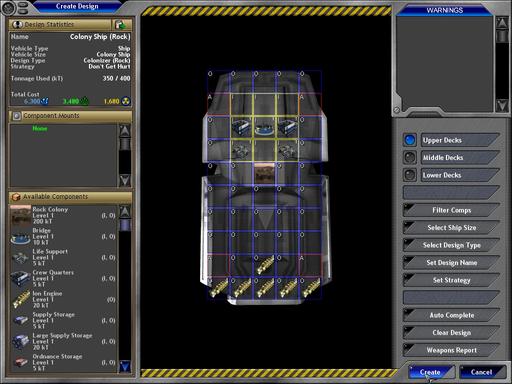
Task: Open the Select Design Type chooser
Action: click(452, 245)
